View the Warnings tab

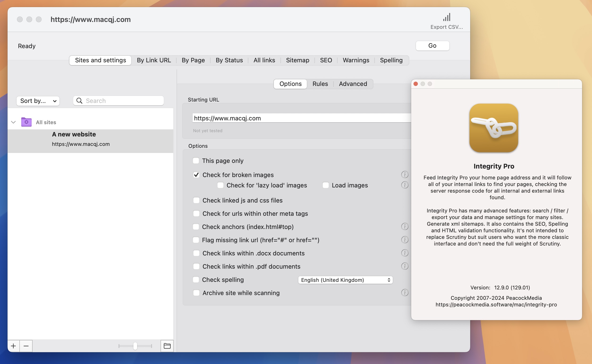point(356,60)
